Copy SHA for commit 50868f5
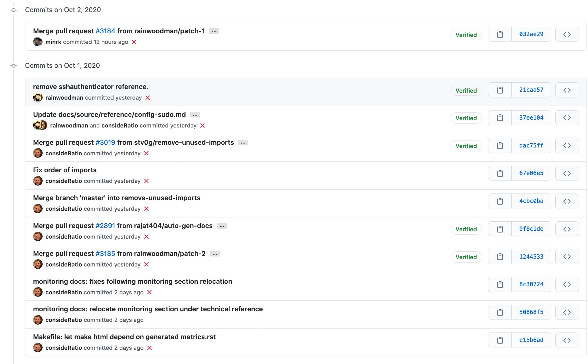The width and height of the screenshot is (588, 364). 500,312
